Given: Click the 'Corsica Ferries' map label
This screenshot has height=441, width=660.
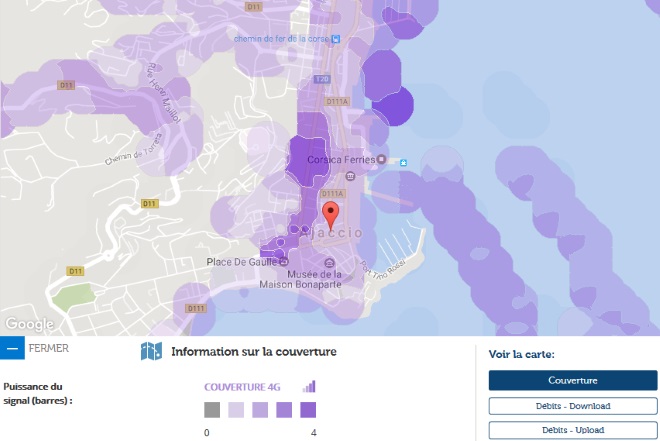Looking at the screenshot, I should [341, 159].
